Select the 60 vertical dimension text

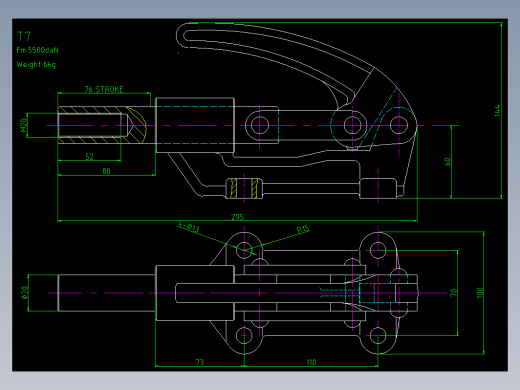[x=447, y=162]
